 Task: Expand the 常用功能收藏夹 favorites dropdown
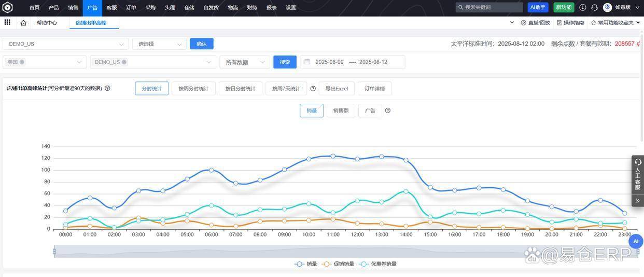(638, 23)
